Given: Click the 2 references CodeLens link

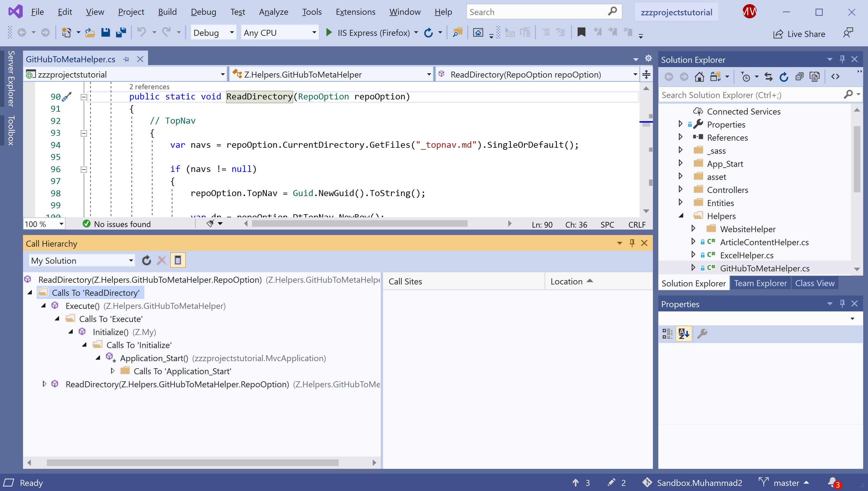Looking at the screenshot, I should click(149, 87).
